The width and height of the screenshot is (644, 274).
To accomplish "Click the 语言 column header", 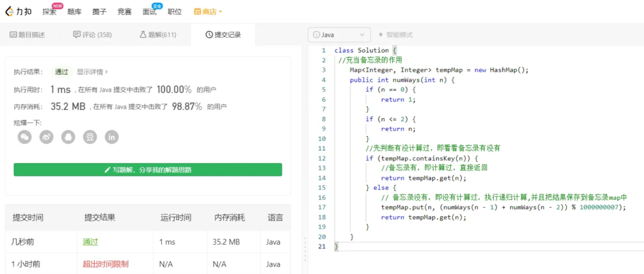I will click(275, 218).
